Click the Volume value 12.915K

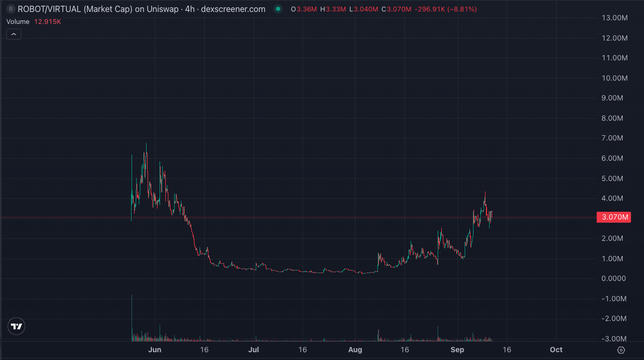pyautogui.click(x=48, y=22)
